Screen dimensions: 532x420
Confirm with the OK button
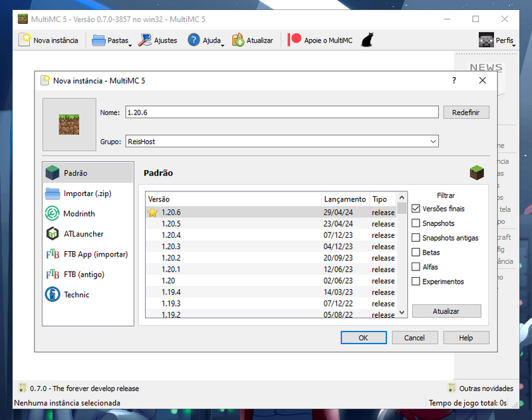[363, 338]
